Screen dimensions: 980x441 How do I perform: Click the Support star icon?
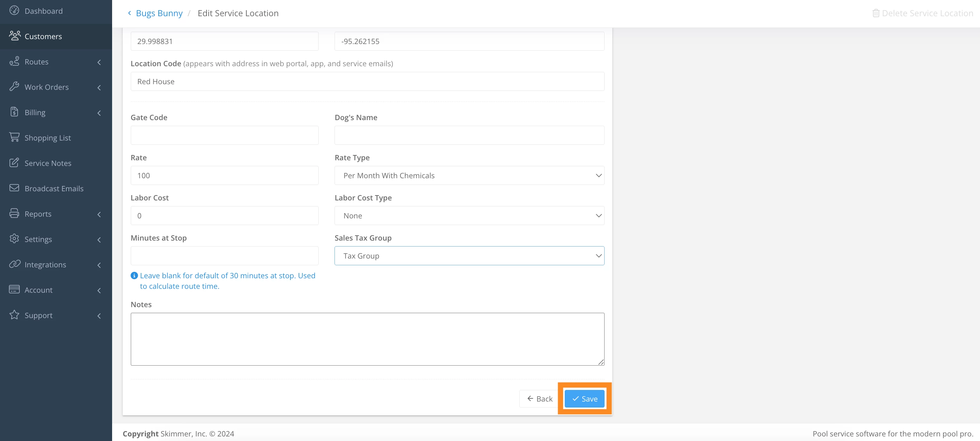(x=14, y=315)
